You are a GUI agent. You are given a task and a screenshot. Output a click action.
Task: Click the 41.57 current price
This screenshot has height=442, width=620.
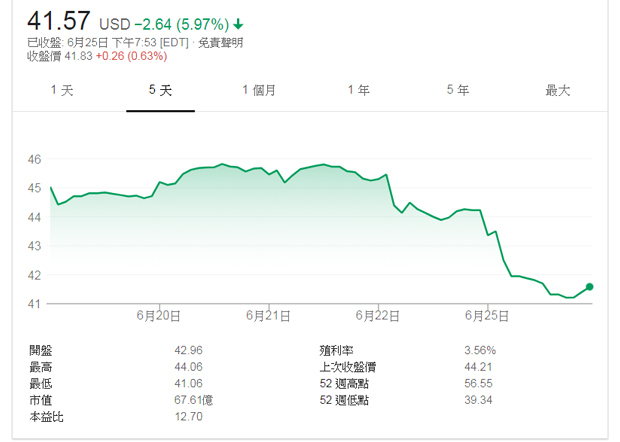click(59, 21)
